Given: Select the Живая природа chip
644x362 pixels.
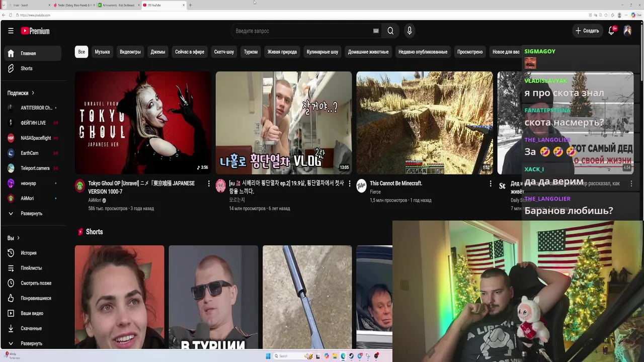Looking at the screenshot, I should (282, 52).
